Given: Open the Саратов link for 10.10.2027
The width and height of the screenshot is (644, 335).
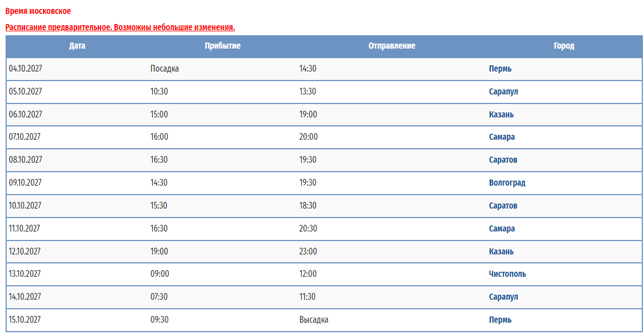Looking at the screenshot, I should click(503, 206).
